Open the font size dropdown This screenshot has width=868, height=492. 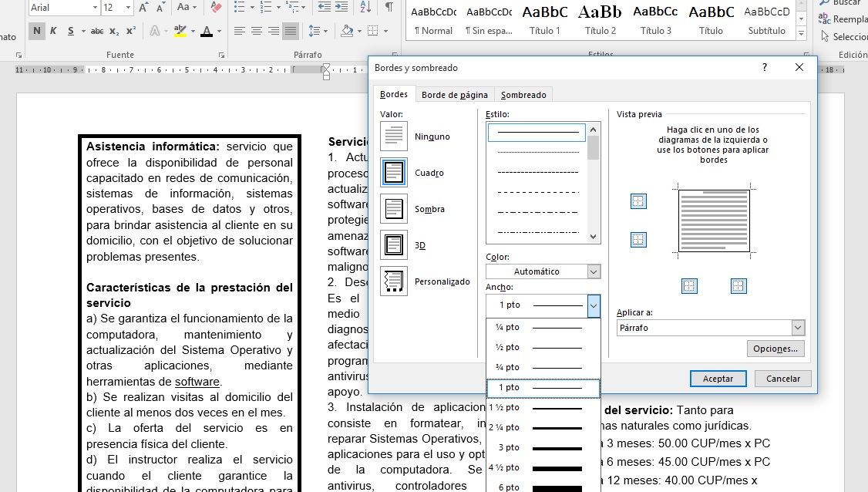[128, 7]
